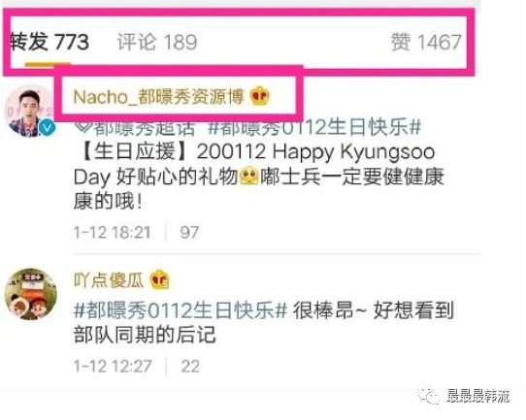Click the crown badge beside 吖点傻瓜
Viewport: 526px width, 420px height.
(x=159, y=279)
